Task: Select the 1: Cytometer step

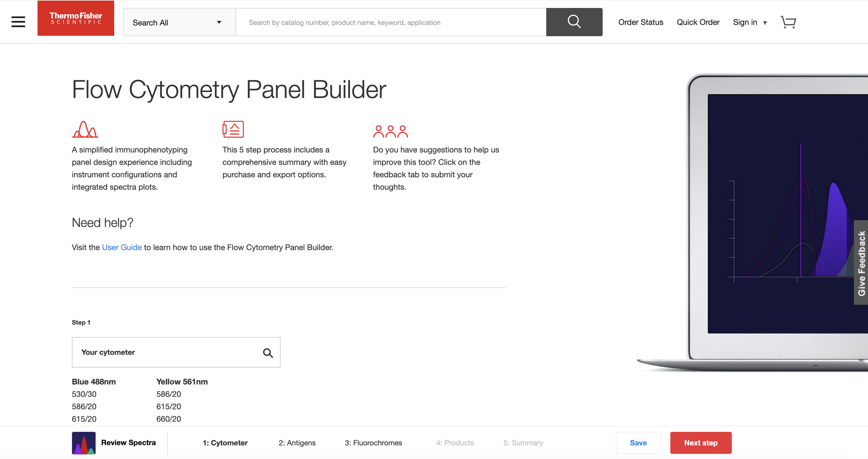Action: click(225, 443)
